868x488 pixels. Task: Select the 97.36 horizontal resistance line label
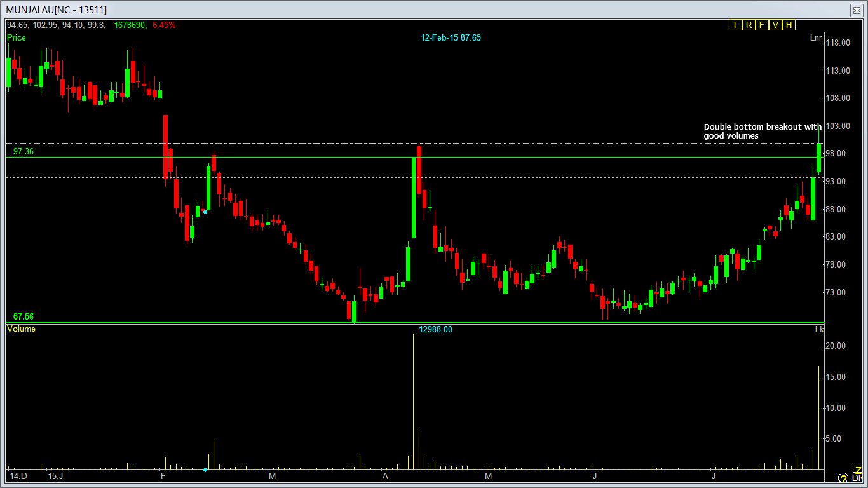pos(24,152)
